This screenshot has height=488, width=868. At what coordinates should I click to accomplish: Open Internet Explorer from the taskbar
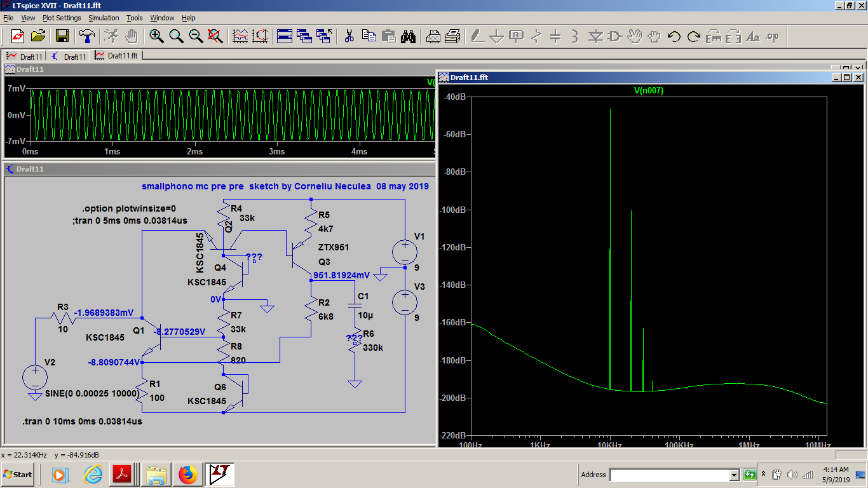point(93,474)
